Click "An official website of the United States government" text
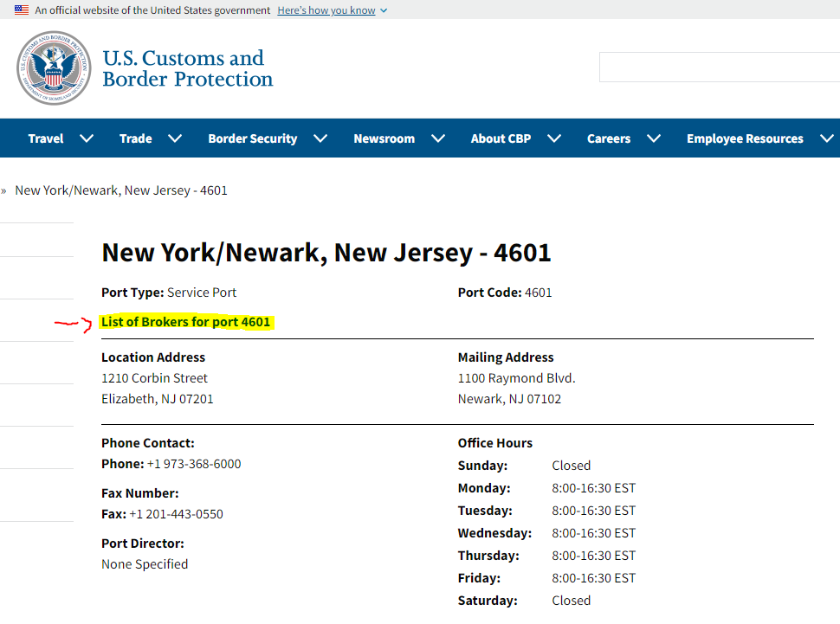This screenshot has width=840, height=624. 152,10
